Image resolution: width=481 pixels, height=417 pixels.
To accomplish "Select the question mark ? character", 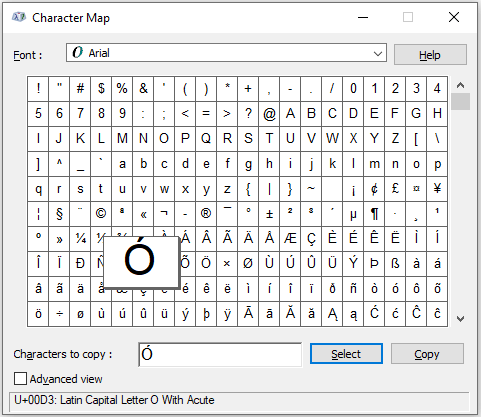I will pos(248,114).
